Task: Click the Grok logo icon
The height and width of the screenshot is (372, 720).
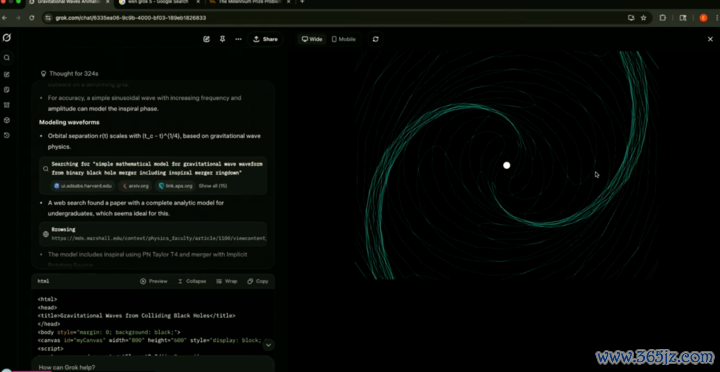Action: (x=6, y=38)
